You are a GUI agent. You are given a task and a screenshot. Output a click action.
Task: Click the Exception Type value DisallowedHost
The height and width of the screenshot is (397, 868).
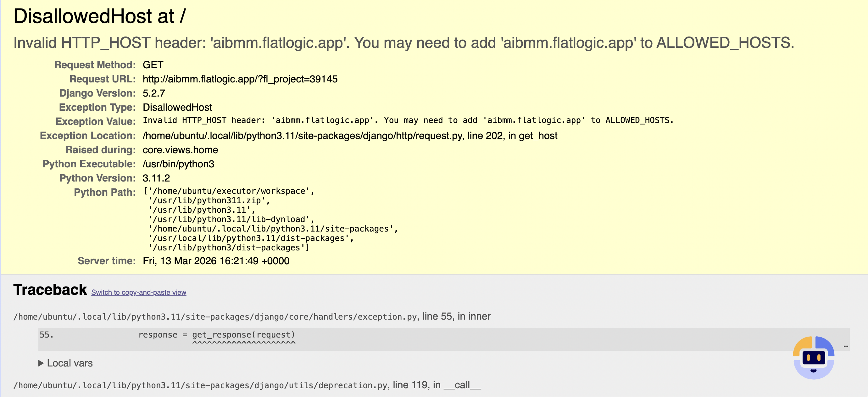pyautogui.click(x=177, y=108)
